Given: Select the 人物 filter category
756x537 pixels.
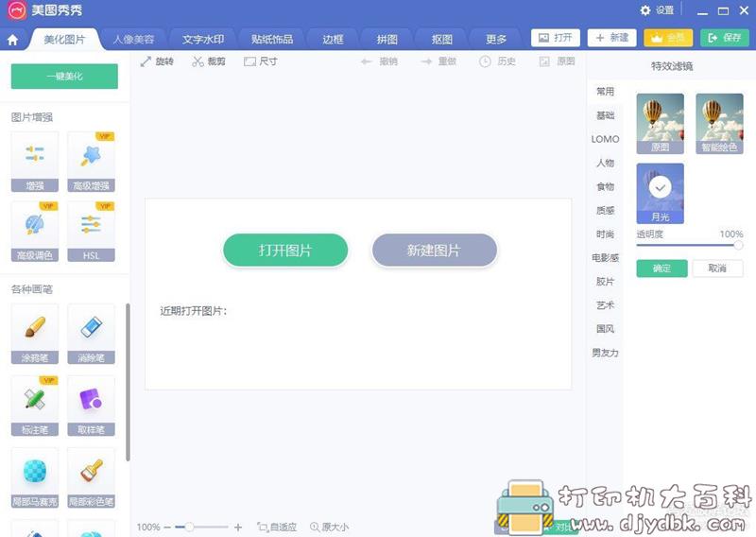Looking at the screenshot, I should [605, 163].
